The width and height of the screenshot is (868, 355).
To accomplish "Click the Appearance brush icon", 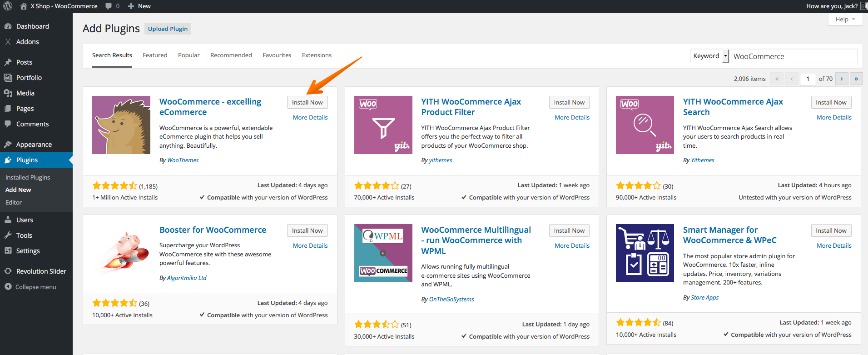I will tap(8, 145).
